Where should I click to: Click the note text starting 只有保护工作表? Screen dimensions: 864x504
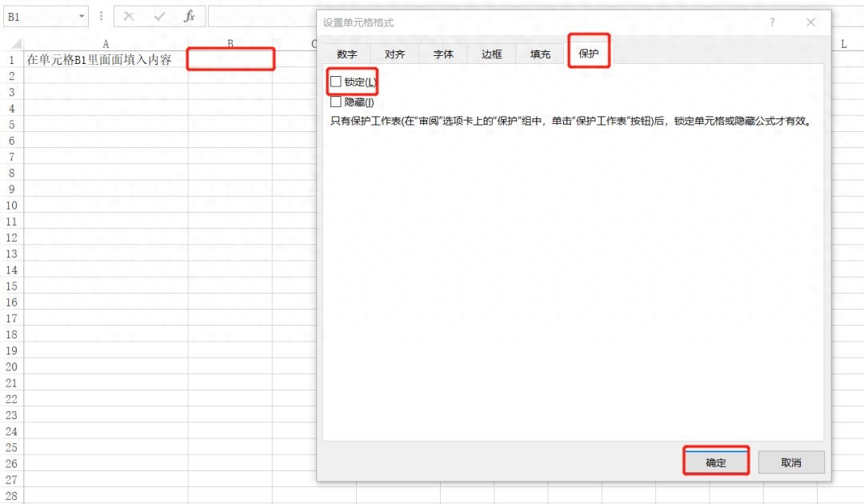coord(572,121)
